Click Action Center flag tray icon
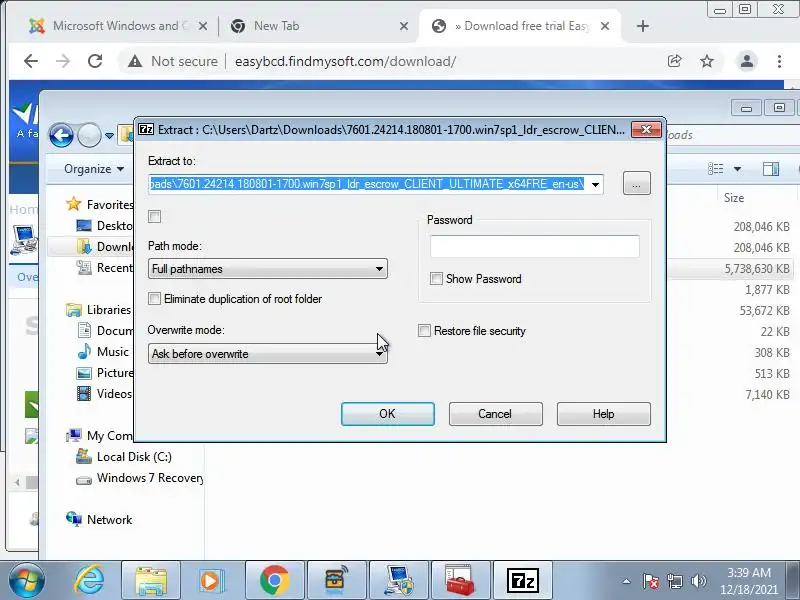The image size is (800, 600). [651, 581]
